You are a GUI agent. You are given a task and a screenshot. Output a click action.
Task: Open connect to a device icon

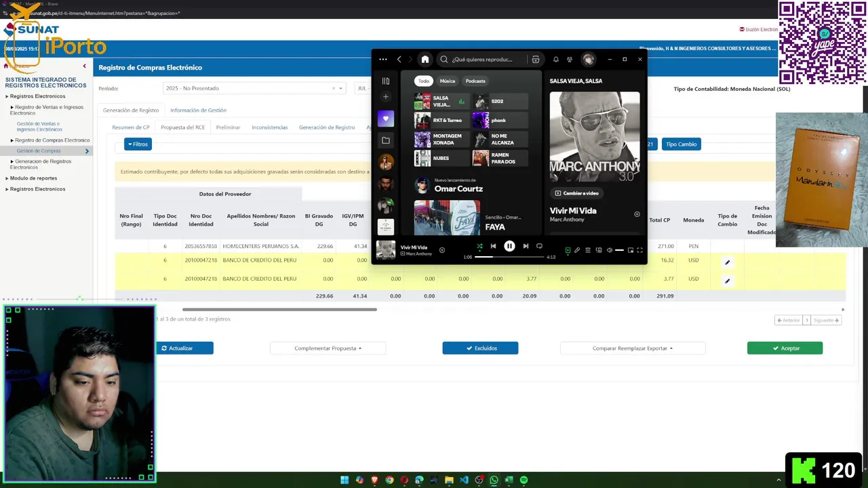(599, 250)
